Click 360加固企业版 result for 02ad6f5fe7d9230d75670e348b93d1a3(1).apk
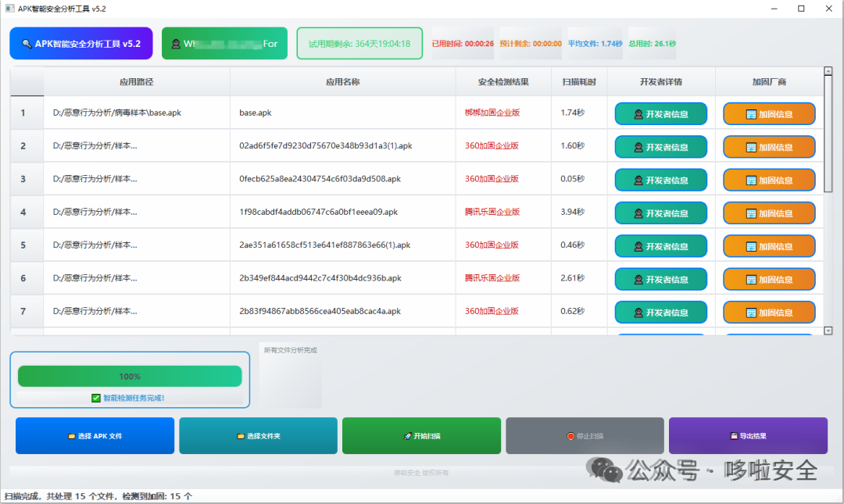844x504 pixels. click(x=503, y=145)
